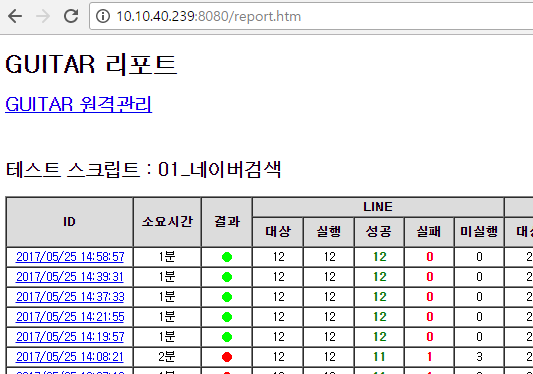
Task: Click green result dot for 14:37:33 row
Action: (227, 297)
